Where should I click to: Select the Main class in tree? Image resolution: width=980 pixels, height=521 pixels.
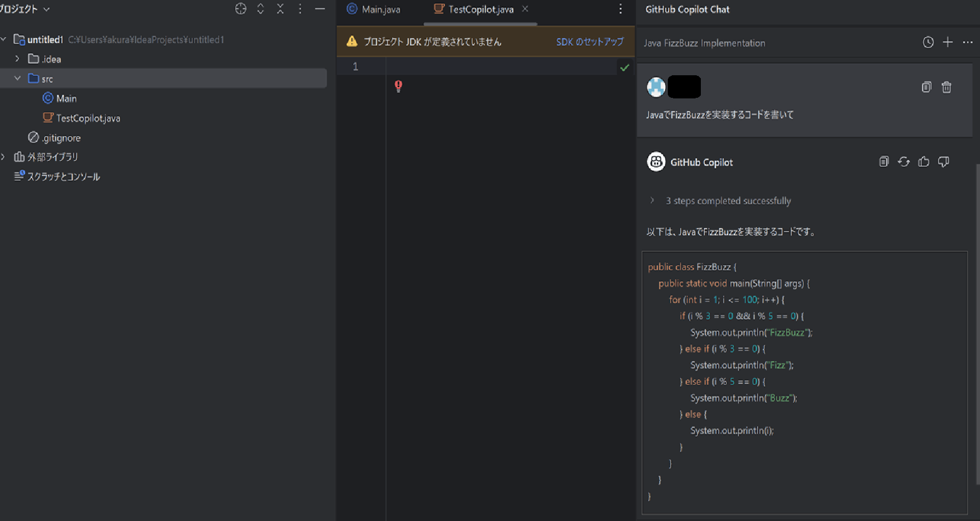point(60,98)
